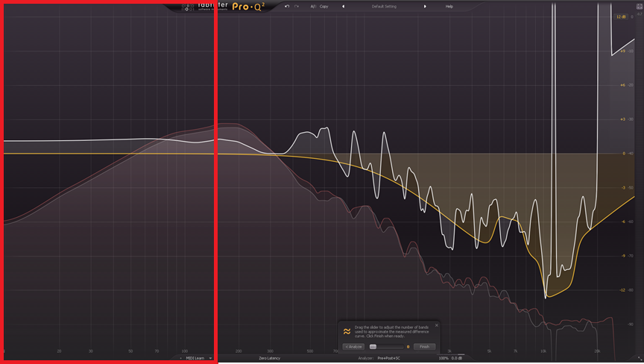This screenshot has width=644, height=364.
Task: Click the EQ Match wave icon
Action: (347, 331)
